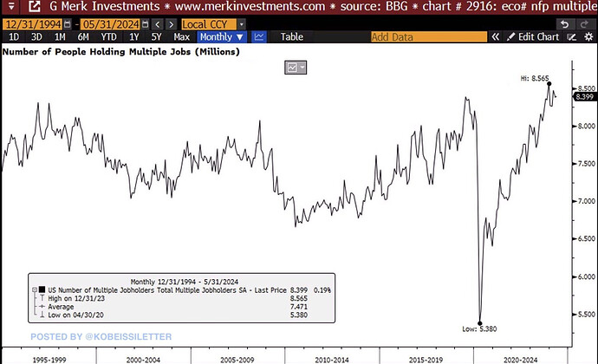Viewport: 598px width, 364px height.
Task: Expand the dropdown arrow next to chart icon
Action: click(x=303, y=68)
